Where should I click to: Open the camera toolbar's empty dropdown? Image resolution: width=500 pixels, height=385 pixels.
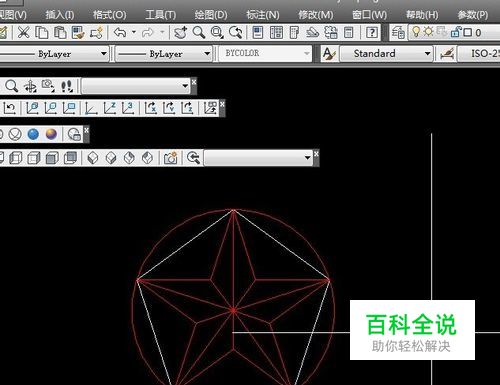point(136,86)
